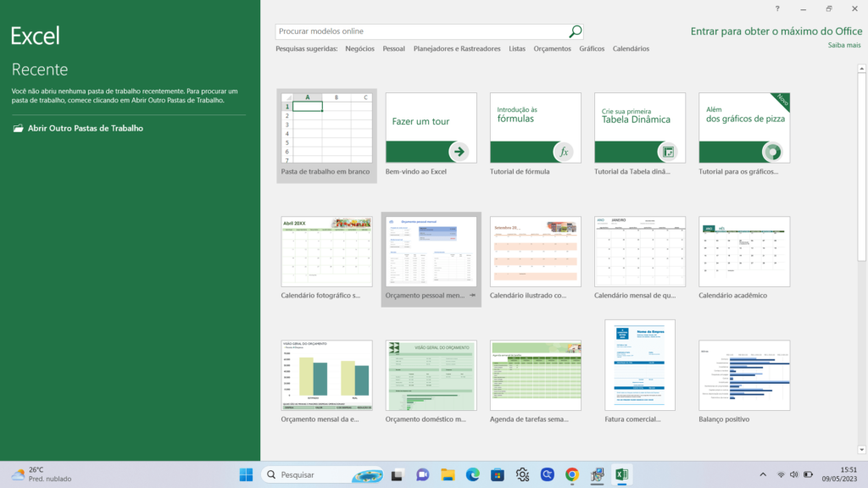The height and width of the screenshot is (488, 868).
Task: Open the Help question mark icon
Action: point(777,8)
